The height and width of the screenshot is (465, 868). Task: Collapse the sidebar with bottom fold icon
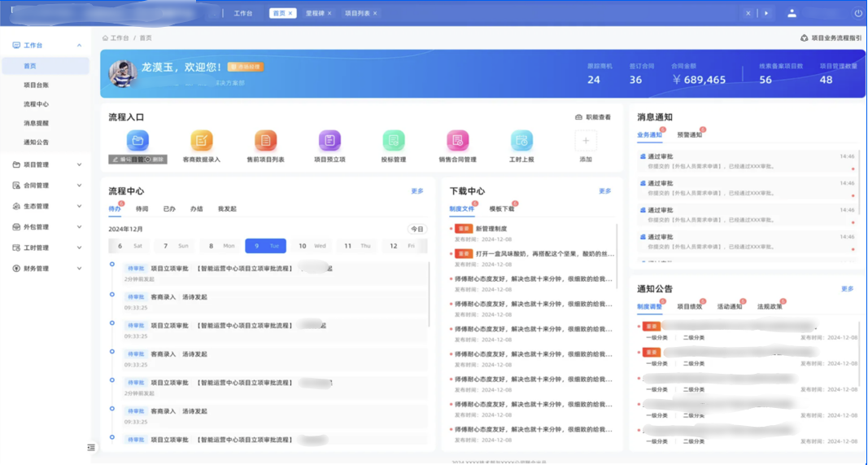(x=91, y=447)
